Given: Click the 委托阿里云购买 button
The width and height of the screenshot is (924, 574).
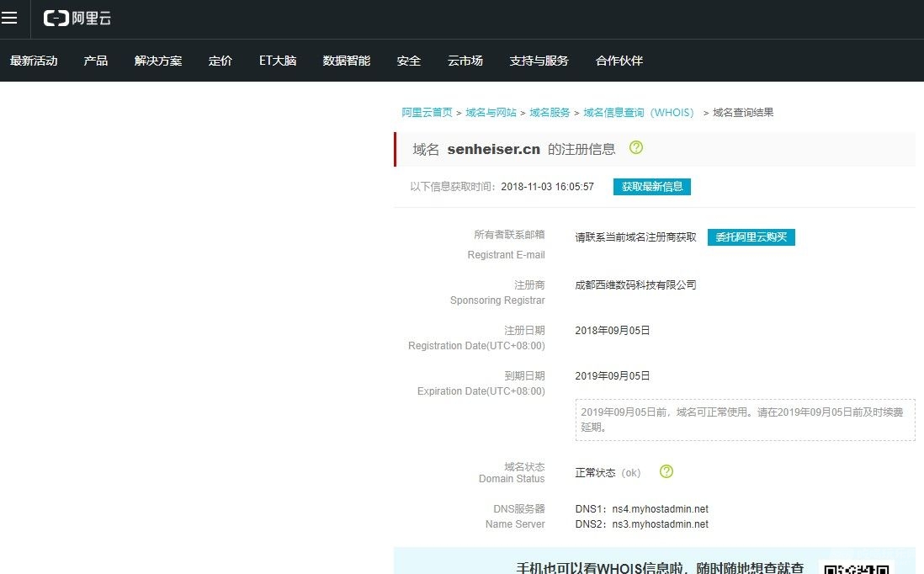Looking at the screenshot, I should tap(751, 237).
